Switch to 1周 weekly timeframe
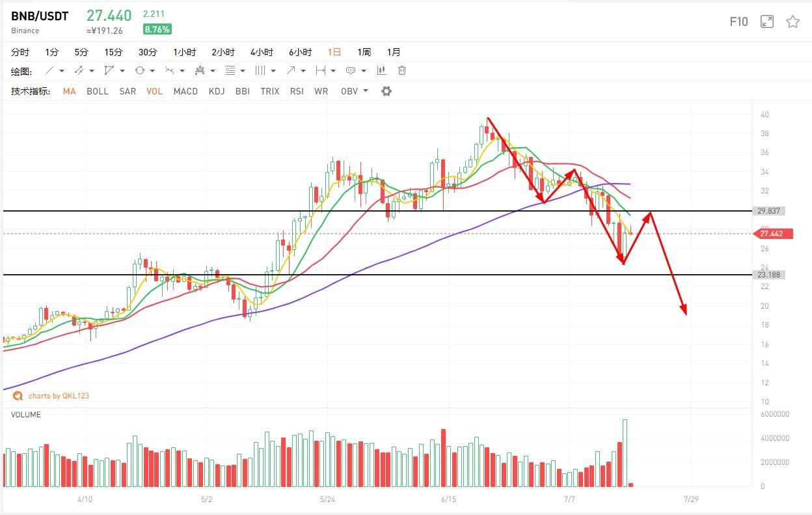The height and width of the screenshot is (515, 812). 364,52
